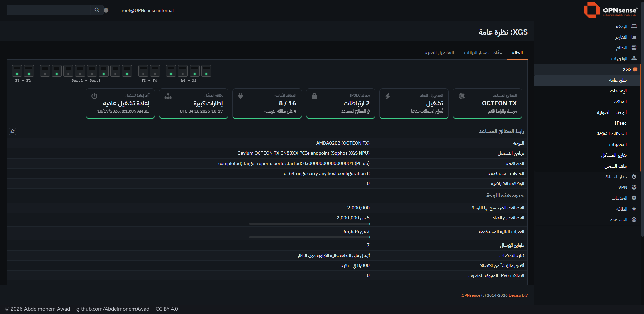Click lock icon on 2 ارتباطات IPSEC card
This screenshot has width=644, height=314.
(314, 96)
